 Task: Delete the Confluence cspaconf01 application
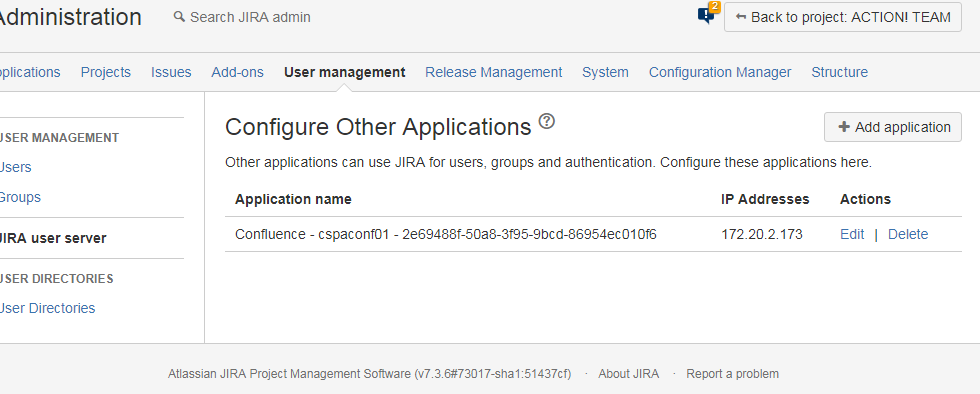coord(908,235)
